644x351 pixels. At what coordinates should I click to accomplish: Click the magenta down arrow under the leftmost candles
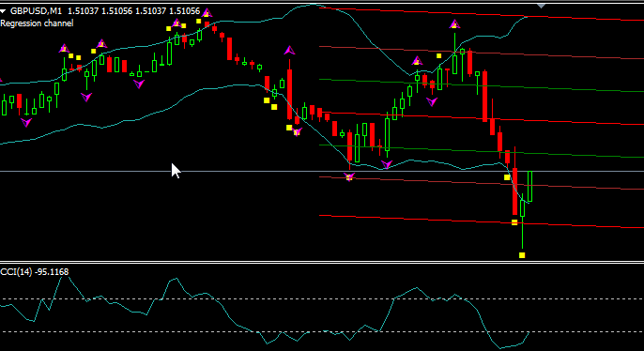click(x=26, y=122)
